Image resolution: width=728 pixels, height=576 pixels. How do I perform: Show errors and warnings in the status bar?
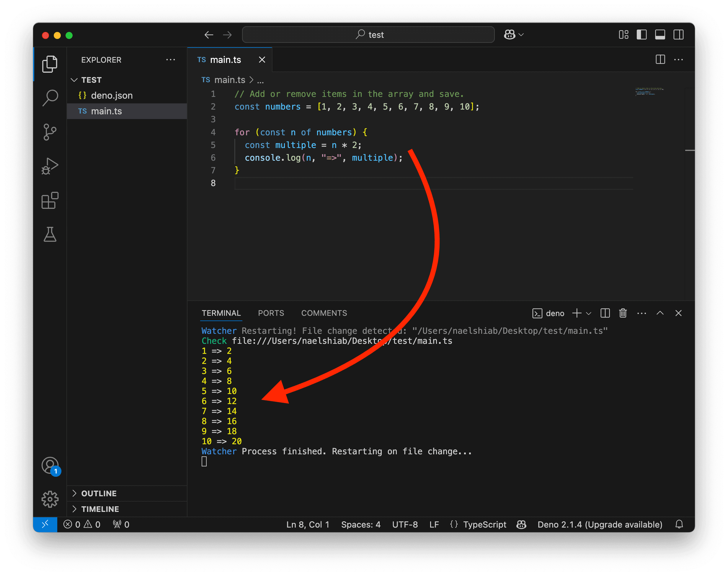pos(82,524)
